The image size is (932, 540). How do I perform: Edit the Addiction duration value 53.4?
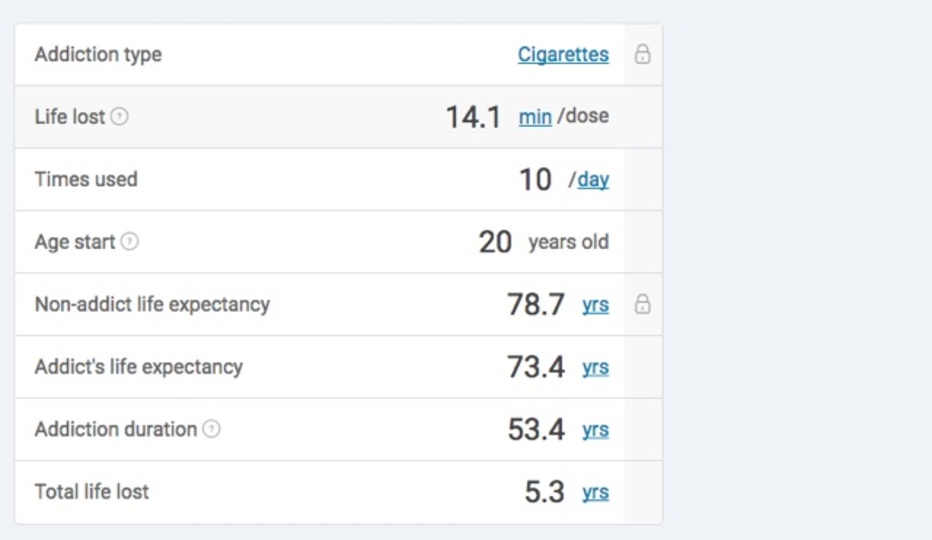click(536, 429)
